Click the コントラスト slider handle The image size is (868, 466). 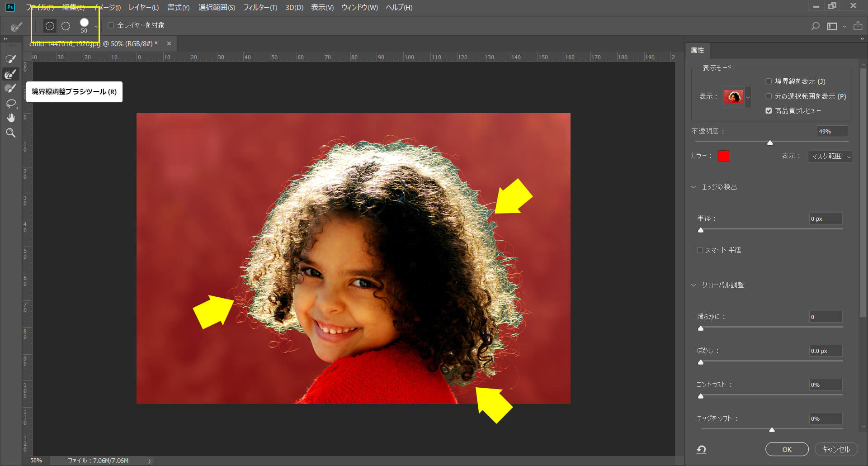701,396
